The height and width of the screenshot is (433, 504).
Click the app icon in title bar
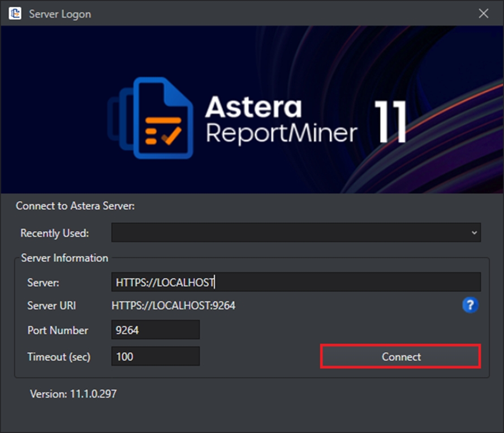[x=15, y=14]
